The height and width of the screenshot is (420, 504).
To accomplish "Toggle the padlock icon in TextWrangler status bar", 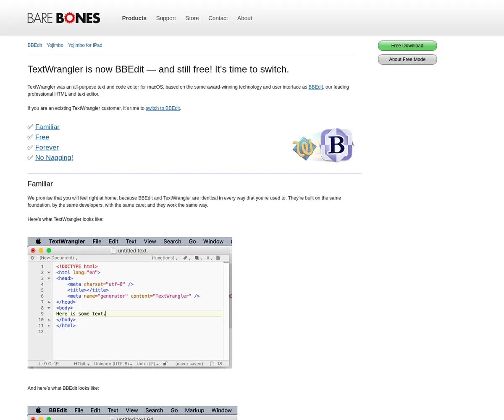I will (x=165, y=364).
